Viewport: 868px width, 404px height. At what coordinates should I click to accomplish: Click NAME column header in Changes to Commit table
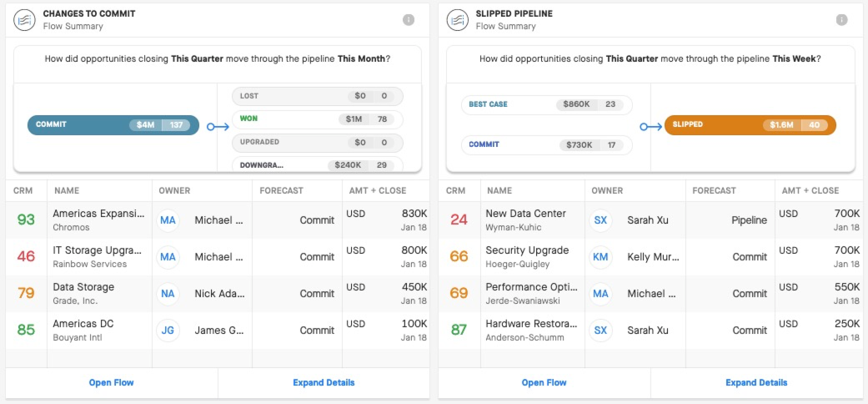point(67,190)
